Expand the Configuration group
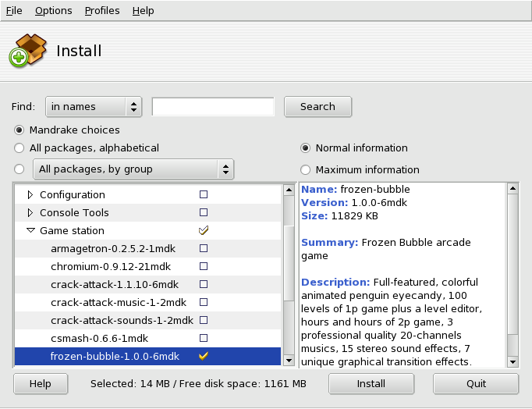 (30, 194)
